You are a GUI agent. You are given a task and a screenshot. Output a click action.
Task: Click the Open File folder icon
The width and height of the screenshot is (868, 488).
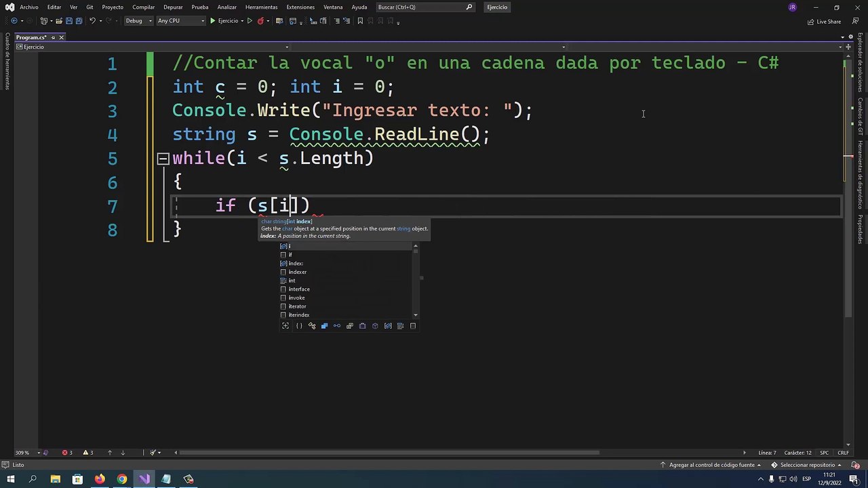(59, 21)
